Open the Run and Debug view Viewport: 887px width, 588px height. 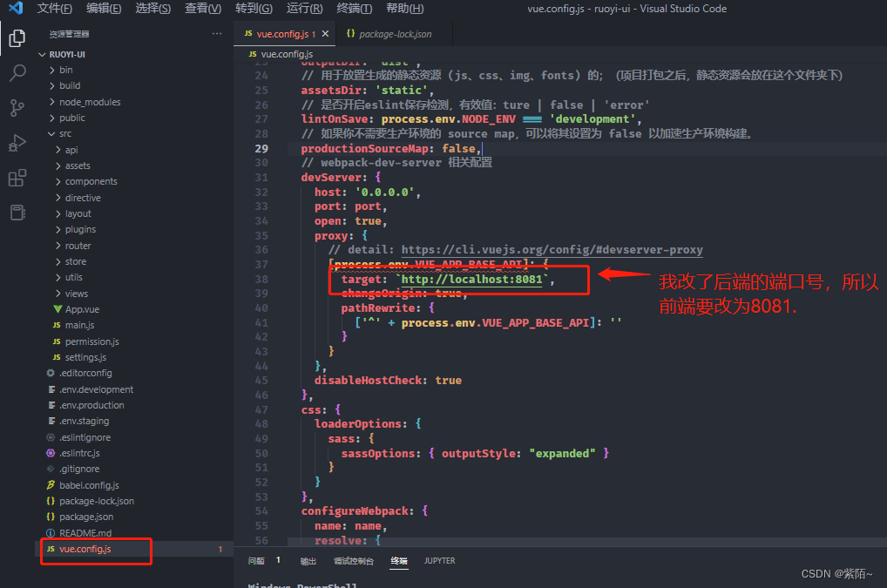(17, 143)
